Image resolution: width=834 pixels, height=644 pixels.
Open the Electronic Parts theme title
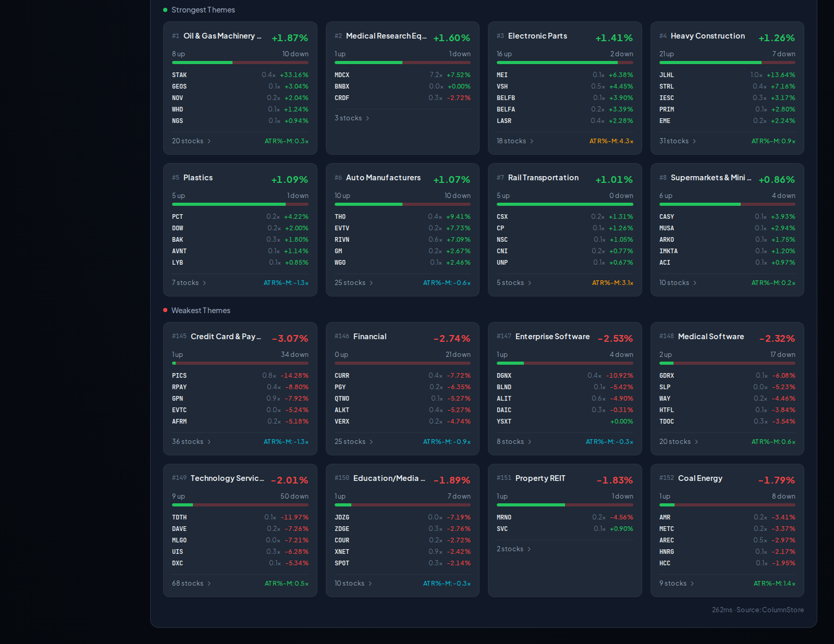pyautogui.click(x=537, y=36)
